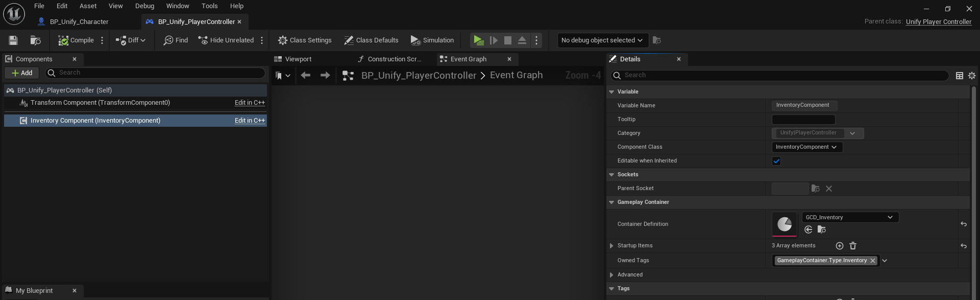Select BP_Unify_PlayerController (Self) in the tree
The image size is (980, 300).
(135, 90)
